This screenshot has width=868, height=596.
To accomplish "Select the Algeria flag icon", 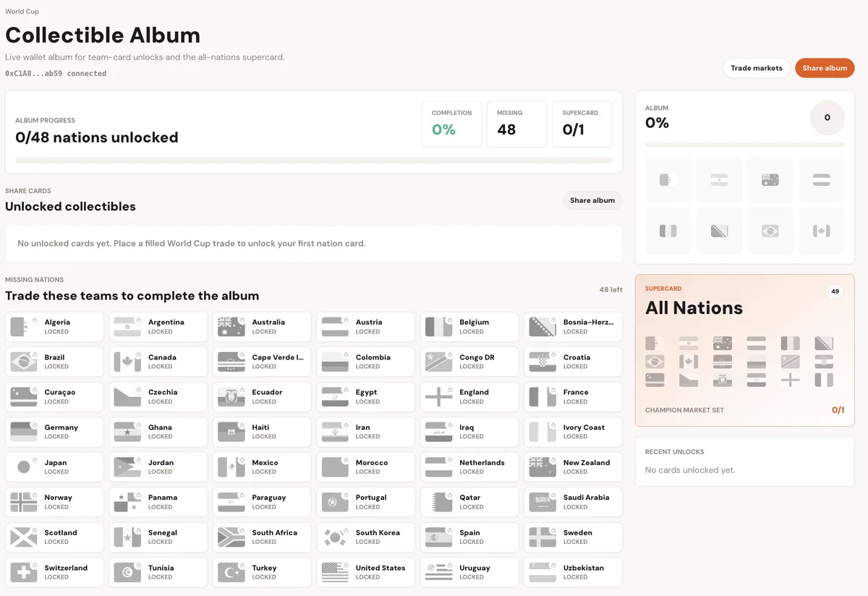I will pos(24,327).
